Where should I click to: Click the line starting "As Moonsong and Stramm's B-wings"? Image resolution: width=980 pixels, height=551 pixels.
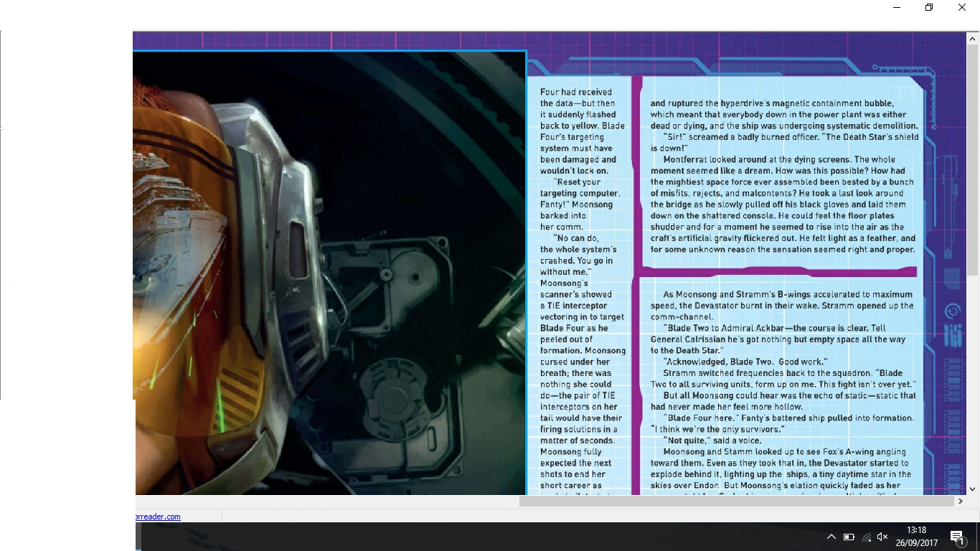coord(788,294)
